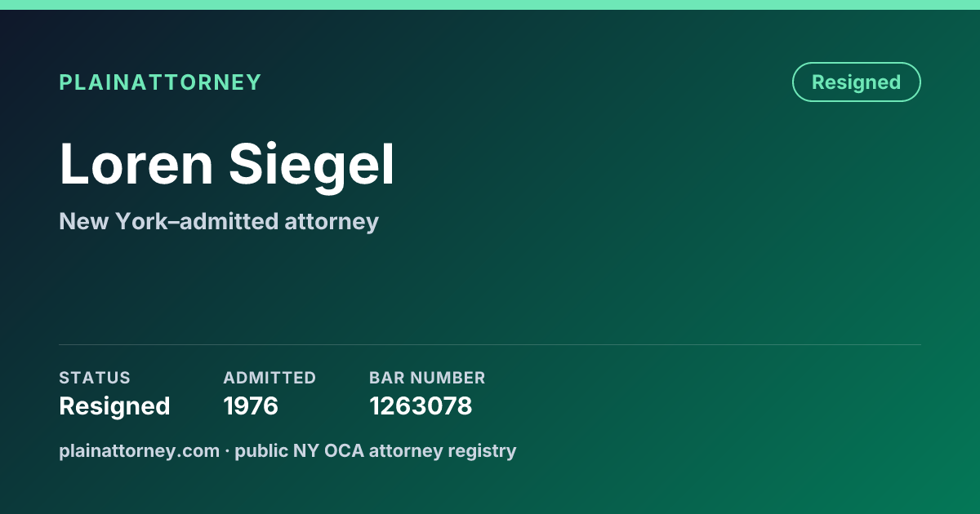
Task: Select the Resigned badge in top-right corner
Action: pyautogui.click(x=856, y=82)
